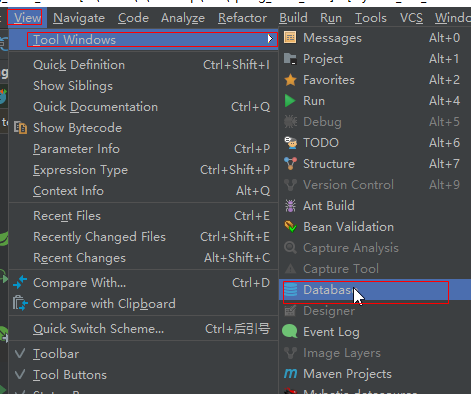Open the Code menu
The height and width of the screenshot is (394, 471).
tap(133, 18)
